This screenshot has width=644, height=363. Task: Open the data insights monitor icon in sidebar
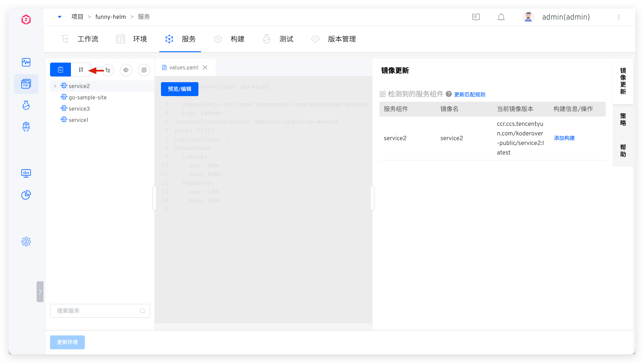26,173
